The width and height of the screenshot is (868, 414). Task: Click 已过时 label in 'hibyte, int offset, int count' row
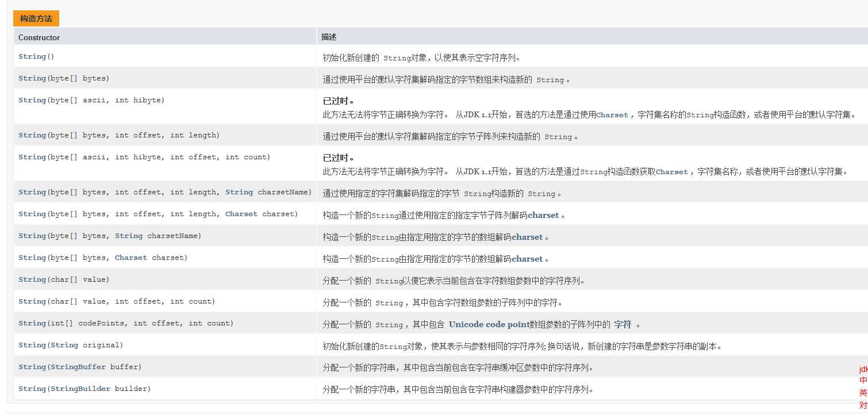point(338,158)
